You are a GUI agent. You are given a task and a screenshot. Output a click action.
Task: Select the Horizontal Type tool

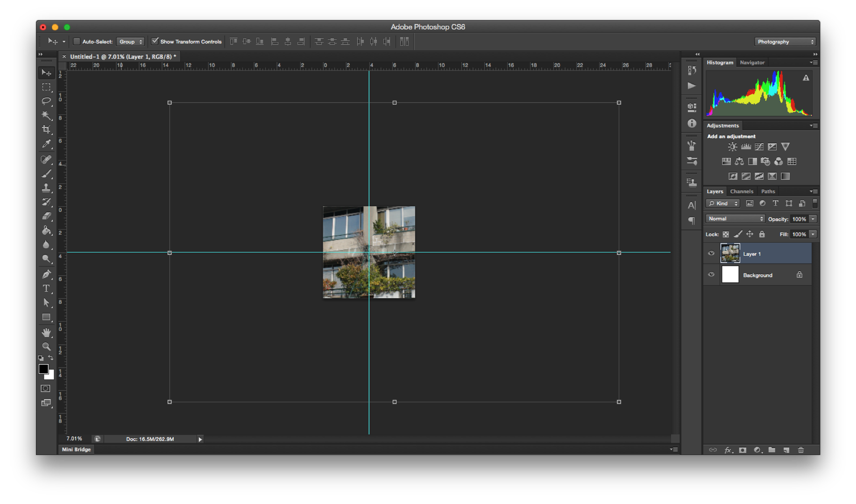46,288
